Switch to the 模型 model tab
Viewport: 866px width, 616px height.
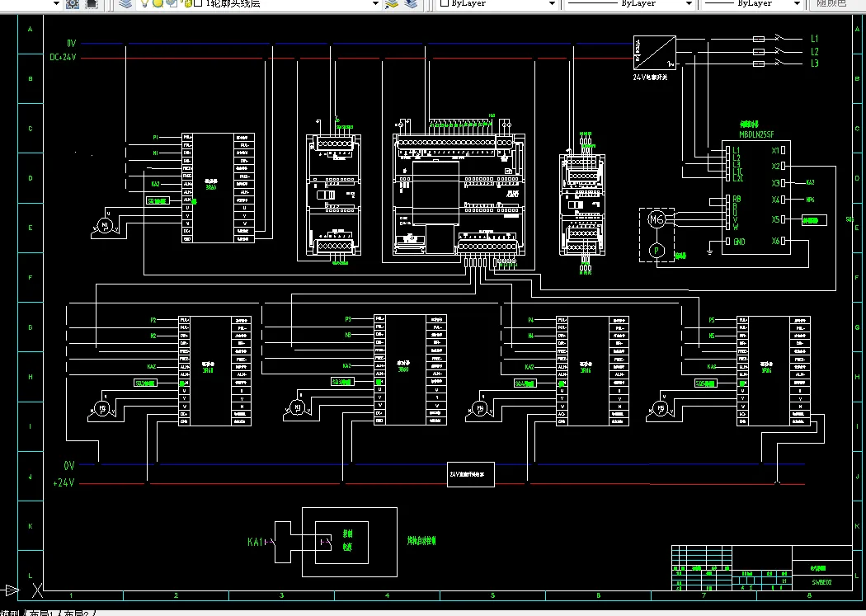[x=10, y=613]
